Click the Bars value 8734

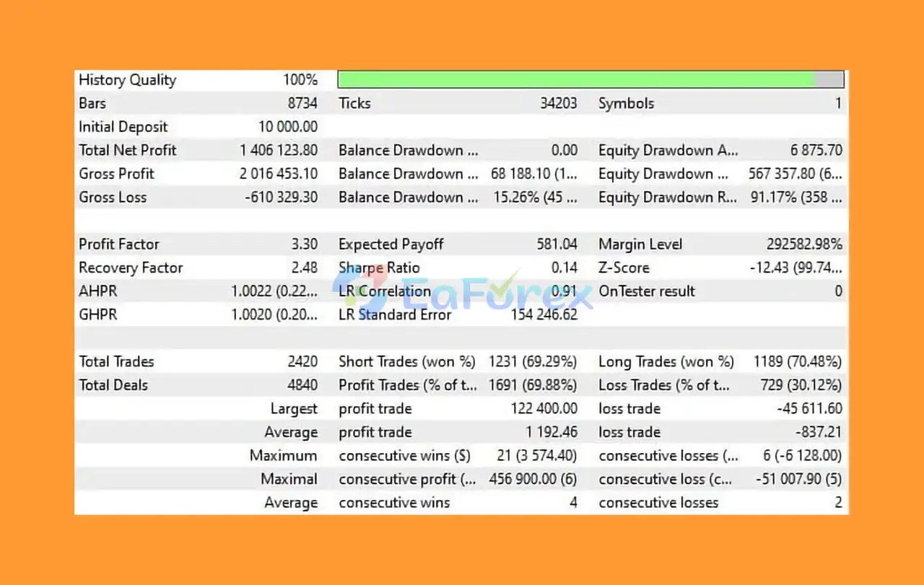point(302,103)
